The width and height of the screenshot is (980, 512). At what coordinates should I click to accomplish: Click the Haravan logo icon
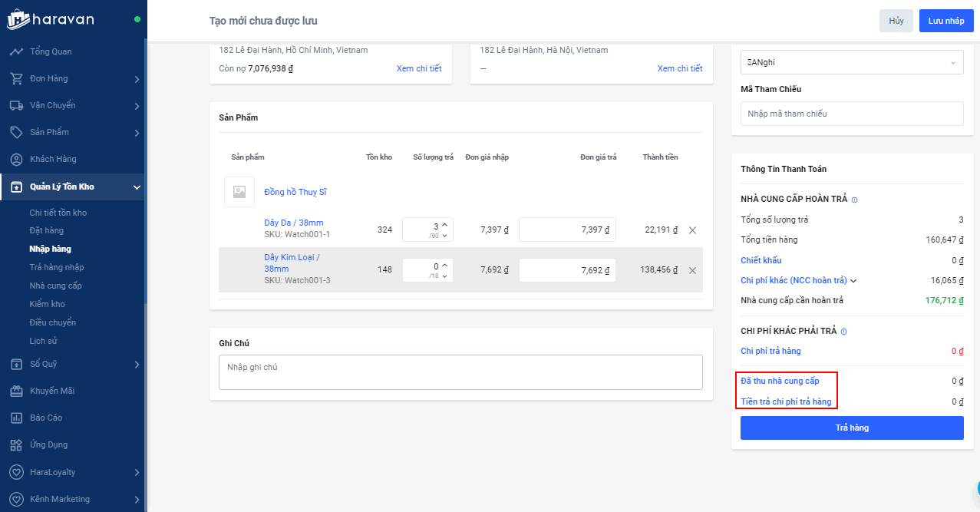18,20
